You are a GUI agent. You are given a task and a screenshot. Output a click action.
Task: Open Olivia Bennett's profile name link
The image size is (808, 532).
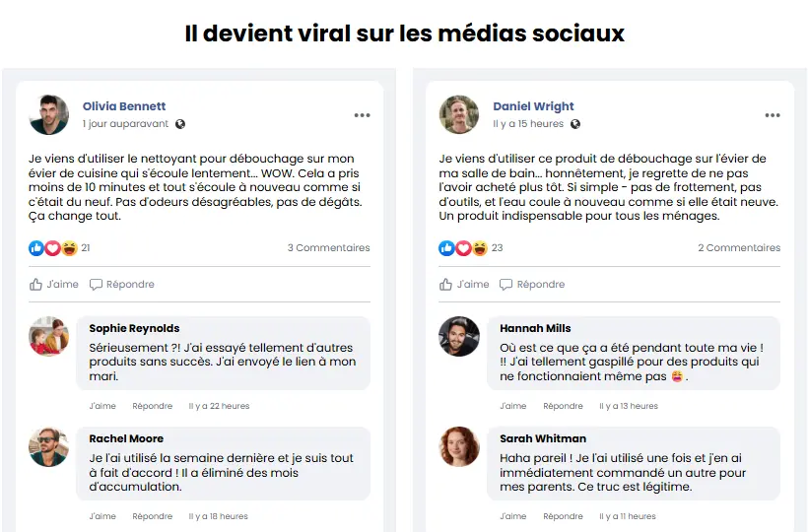[124, 106]
